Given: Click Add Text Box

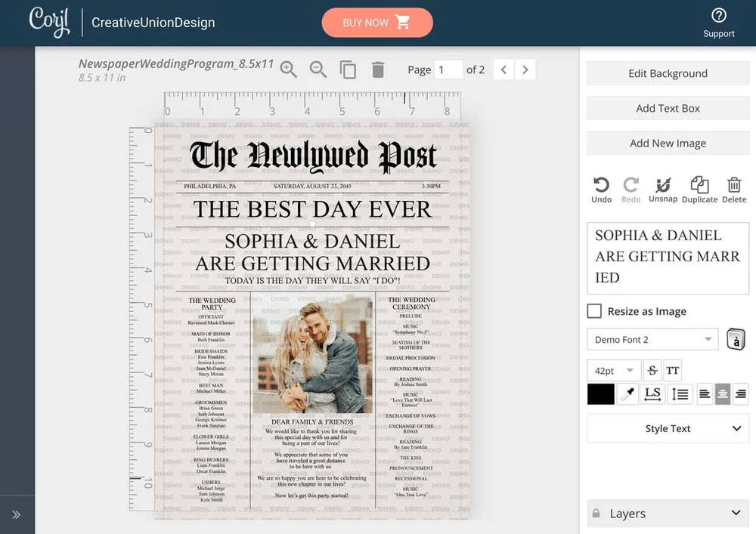Looking at the screenshot, I should [x=668, y=108].
